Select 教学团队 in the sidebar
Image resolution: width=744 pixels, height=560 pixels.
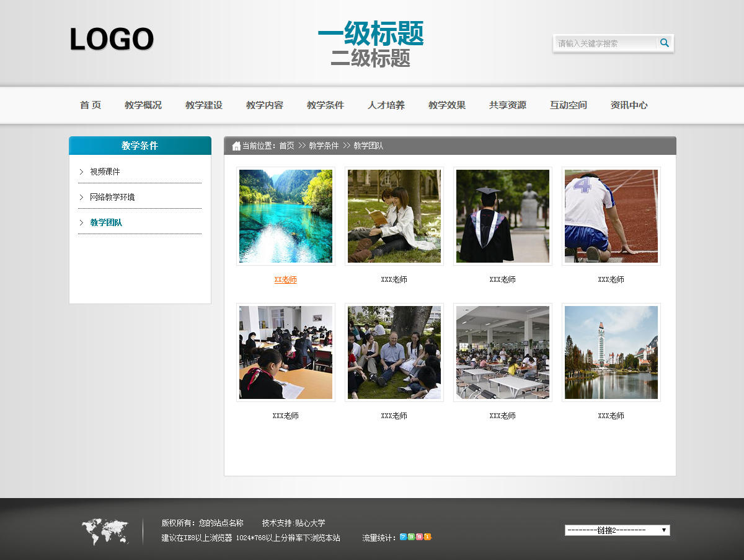106,222
